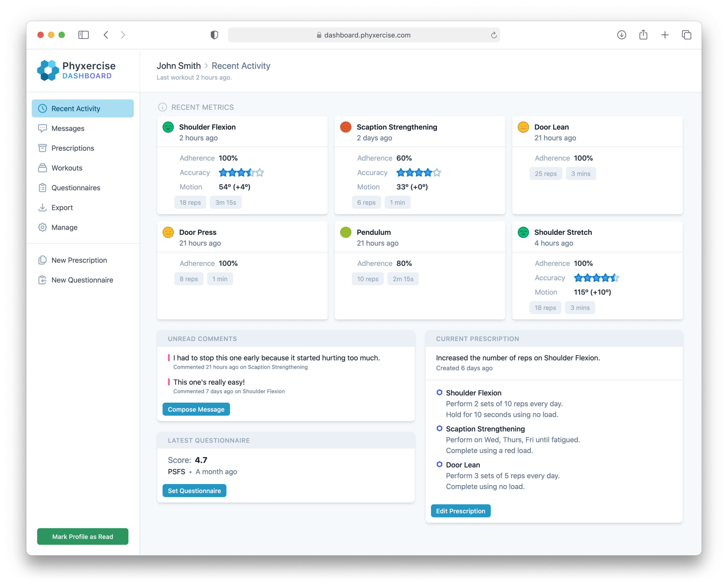Click the Recent Metrics info icon
728x587 pixels.
(162, 107)
